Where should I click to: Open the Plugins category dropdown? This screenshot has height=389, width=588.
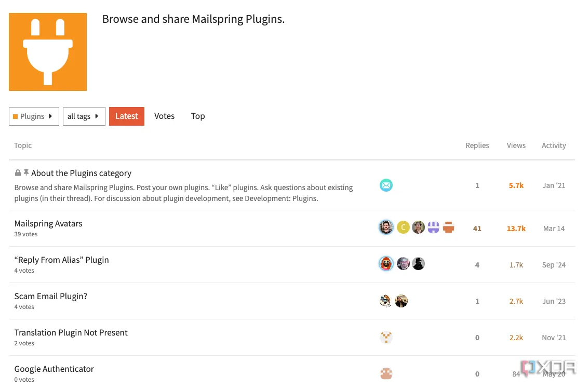(x=34, y=116)
